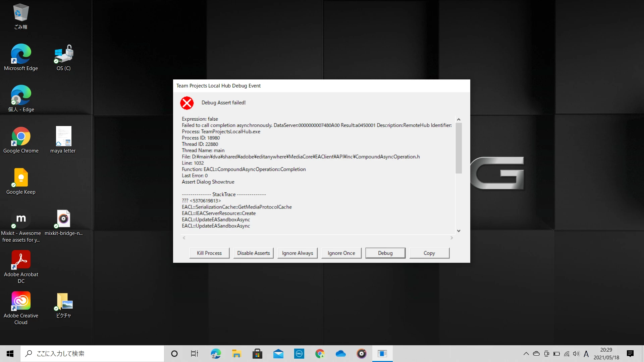Click the GetMediaProtocolCache stack trace line
The width and height of the screenshot is (644, 362).
click(237, 207)
